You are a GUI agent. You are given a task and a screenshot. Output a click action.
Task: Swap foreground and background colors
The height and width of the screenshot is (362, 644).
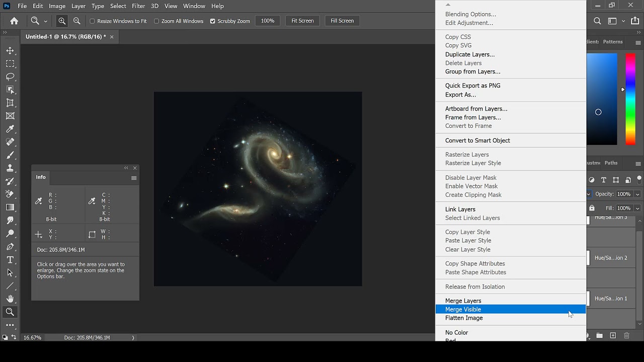[x=14, y=337]
